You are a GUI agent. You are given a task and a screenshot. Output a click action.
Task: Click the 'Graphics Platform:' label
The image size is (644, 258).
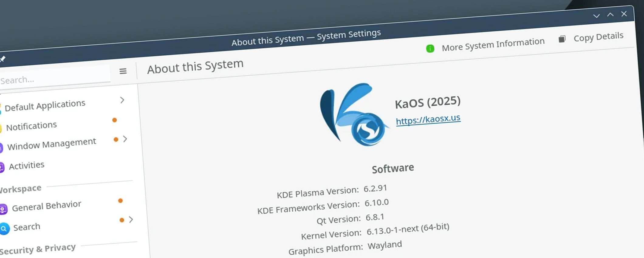tap(326, 249)
